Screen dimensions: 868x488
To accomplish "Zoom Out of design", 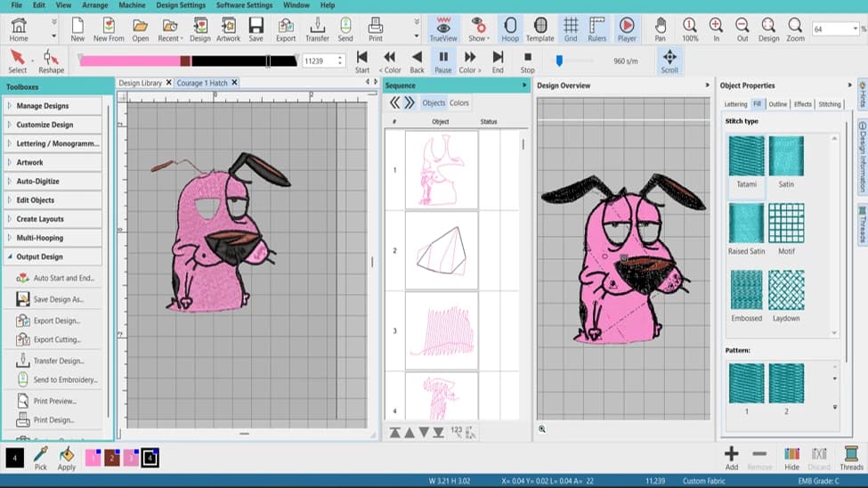I will pos(742,29).
